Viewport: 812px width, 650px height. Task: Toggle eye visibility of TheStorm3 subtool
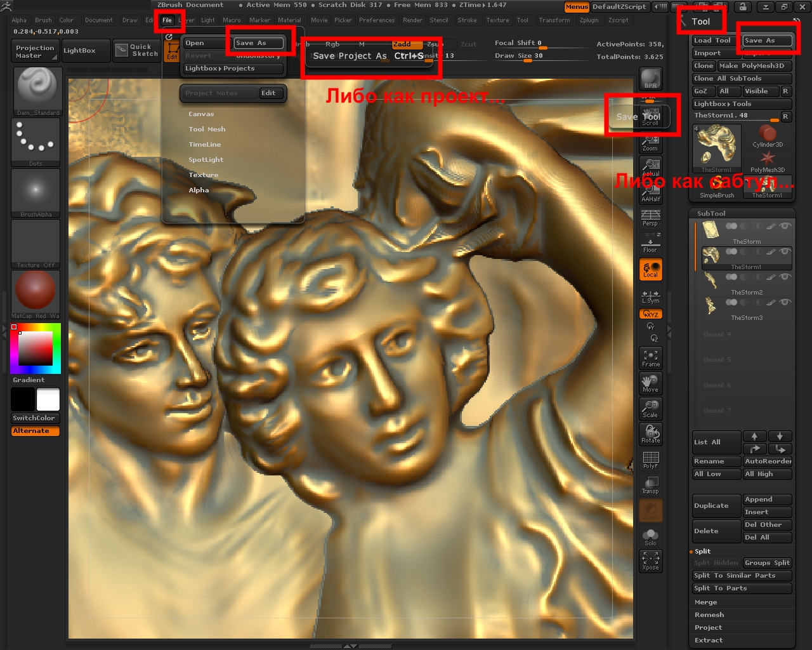[x=785, y=302]
